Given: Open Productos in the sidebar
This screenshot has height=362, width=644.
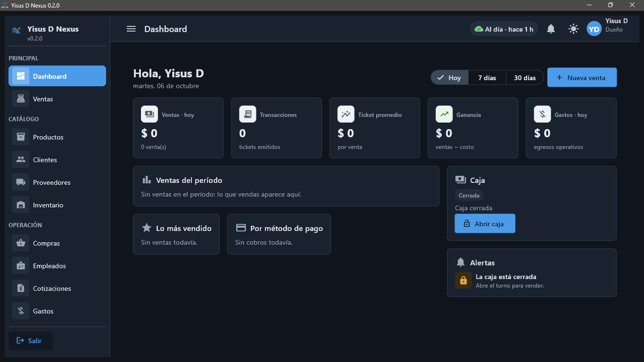Looking at the screenshot, I should click(x=57, y=137).
